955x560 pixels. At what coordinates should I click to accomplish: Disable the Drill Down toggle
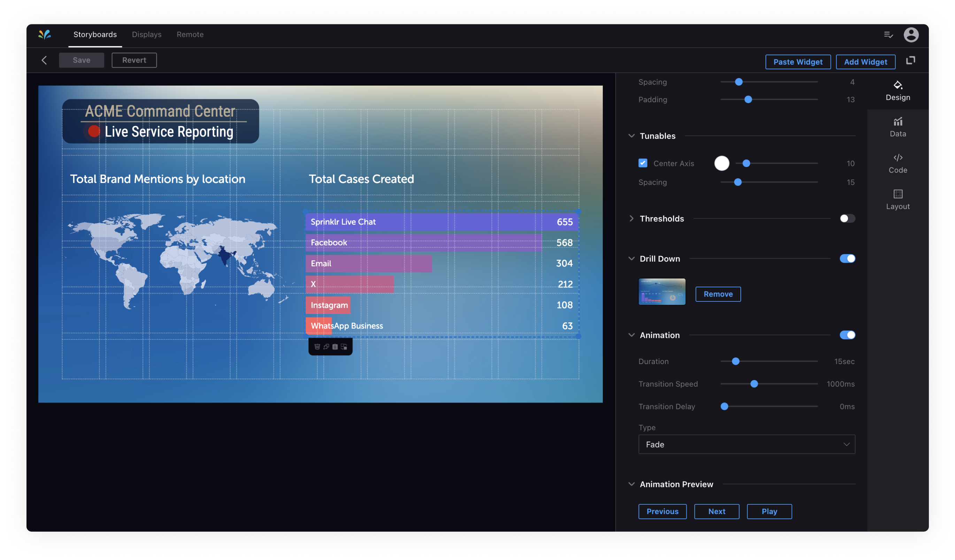click(x=848, y=258)
